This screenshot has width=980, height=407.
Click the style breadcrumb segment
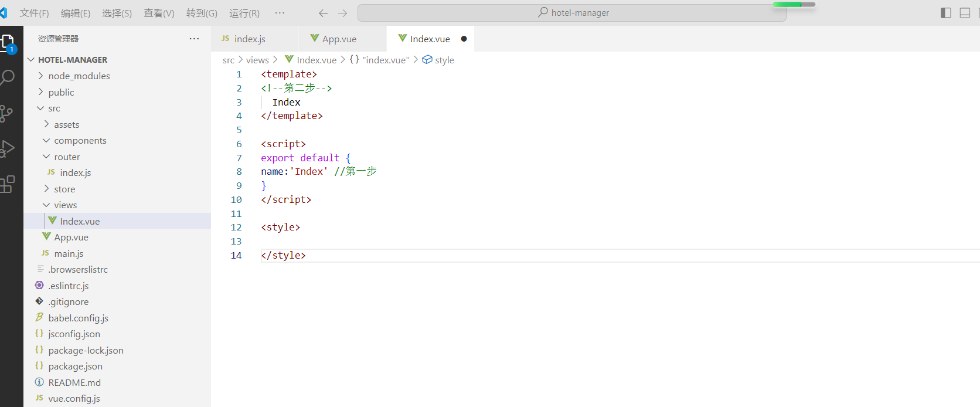438,60
